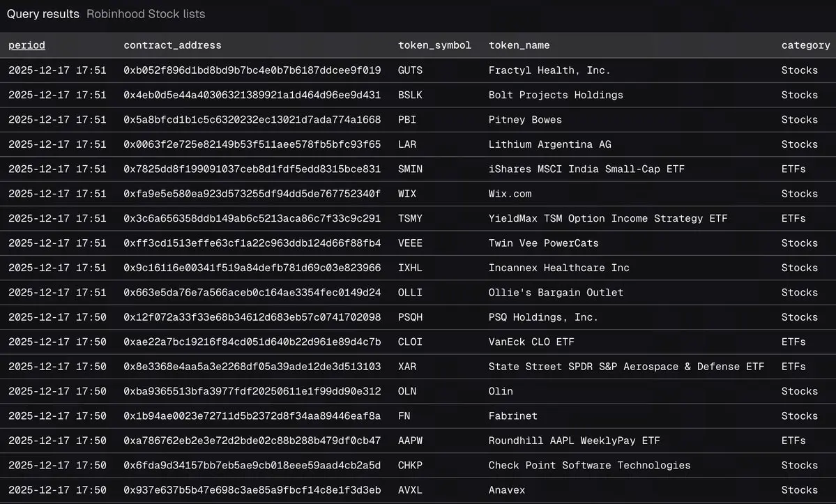Viewport: 836px width, 504px height.
Task: Click the category column header
Action: [805, 45]
